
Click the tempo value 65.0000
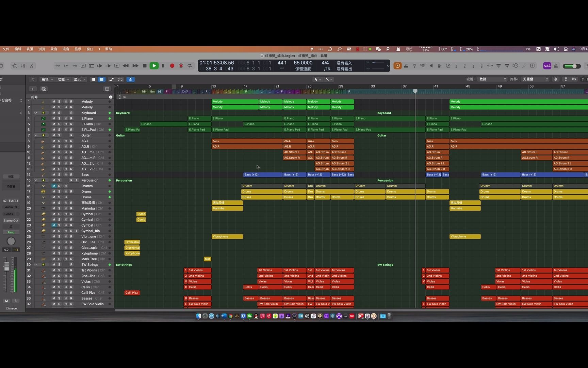pyautogui.click(x=303, y=63)
